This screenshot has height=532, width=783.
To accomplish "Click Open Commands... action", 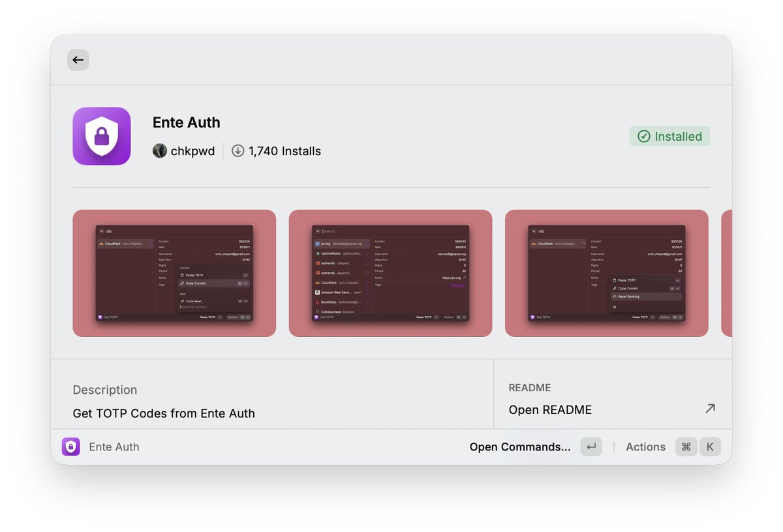I will tap(520, 447).
